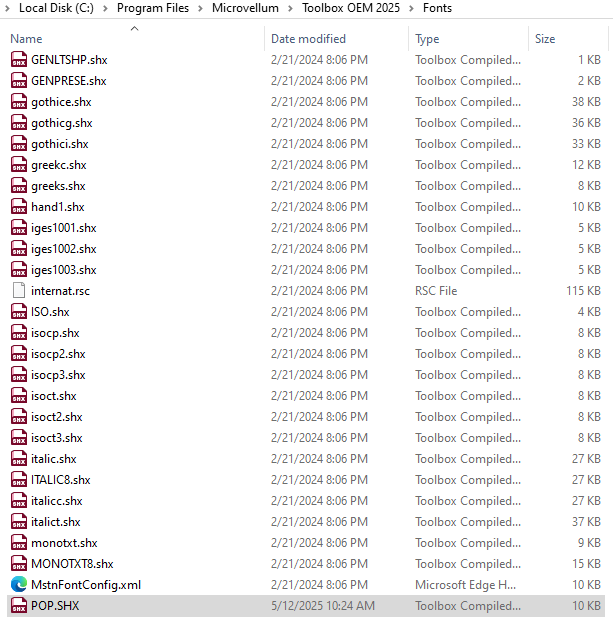Open the chevron dropdown after Program Files

pos(201,8)
